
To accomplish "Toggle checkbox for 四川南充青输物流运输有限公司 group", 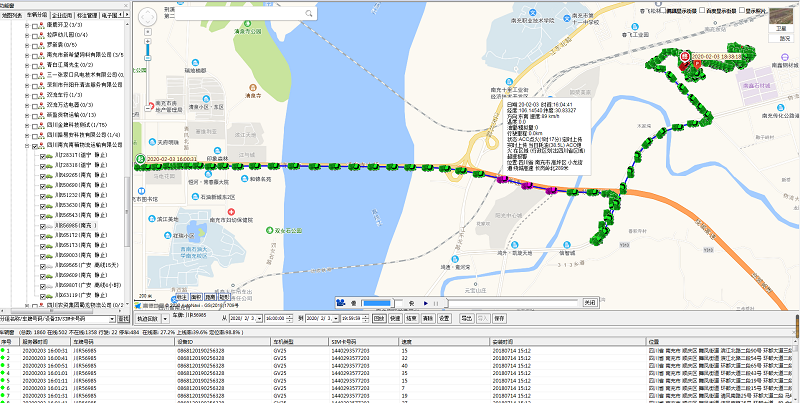I will [x=36, y=145].
